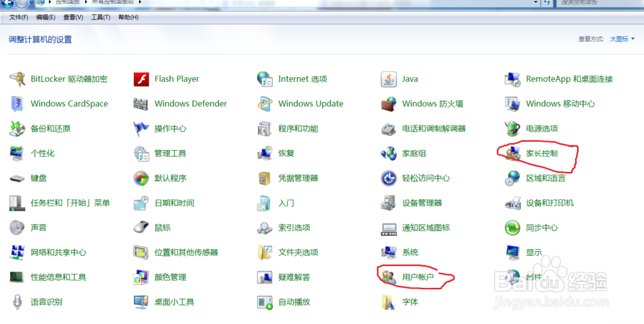Open 颜色管理 icon
Image resolution: width=644 pixels, height=324 pixels.
141,277
